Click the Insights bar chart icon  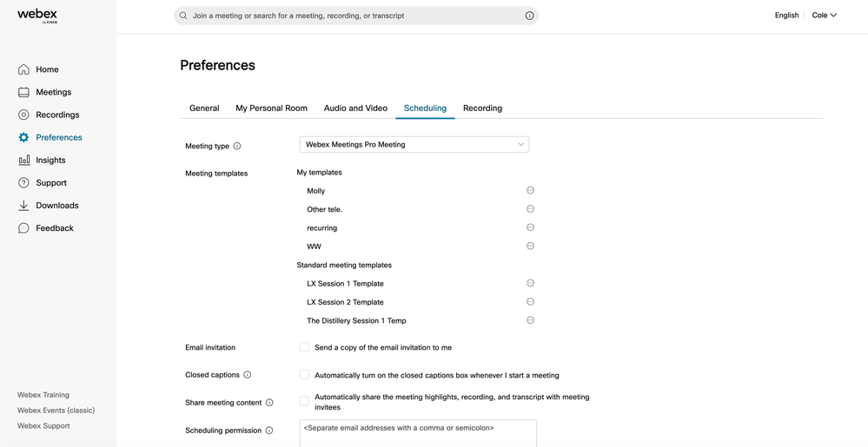coord(23,160)
